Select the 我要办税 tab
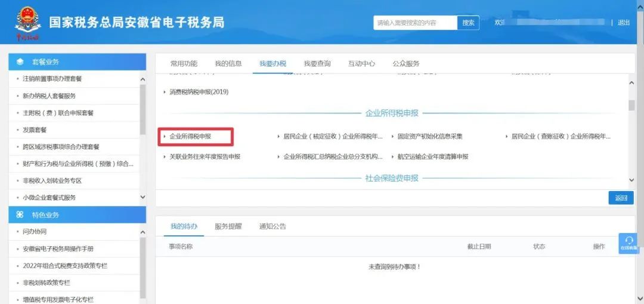 273,64
